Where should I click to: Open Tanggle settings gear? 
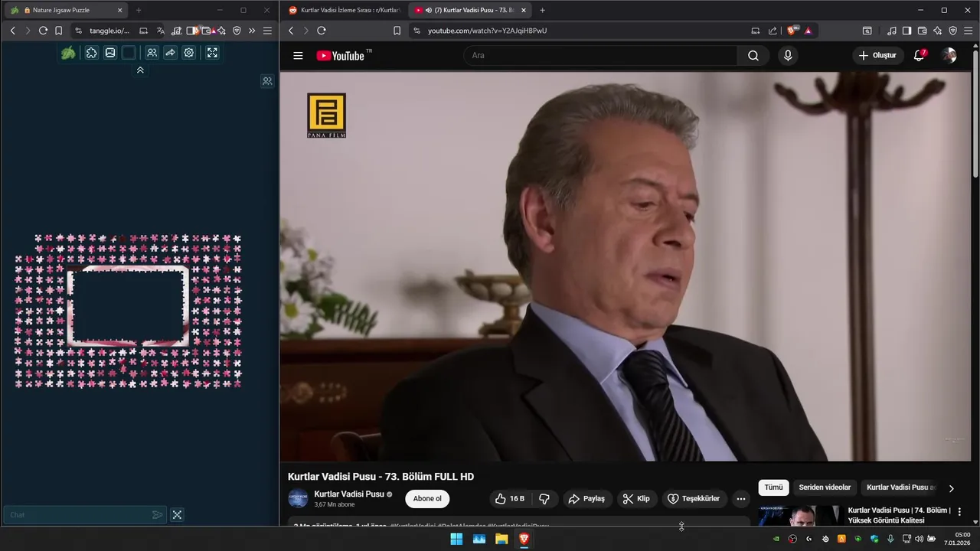189,53
